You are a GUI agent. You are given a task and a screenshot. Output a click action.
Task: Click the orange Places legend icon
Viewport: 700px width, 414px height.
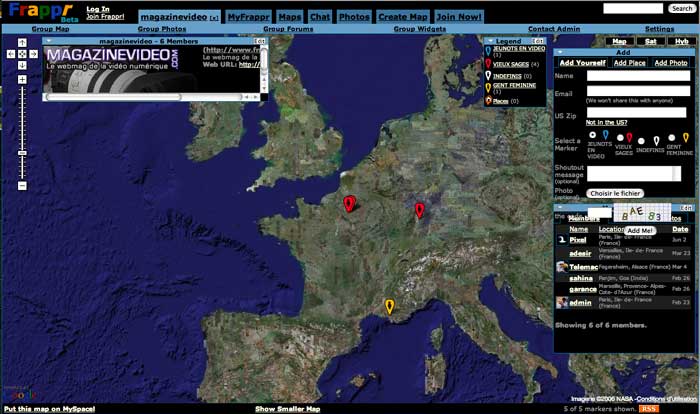pos(488,100)
